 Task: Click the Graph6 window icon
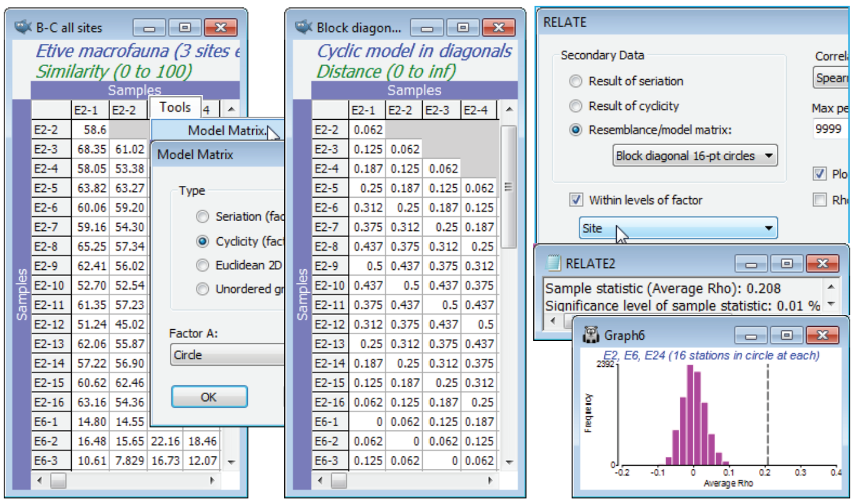point(591,335)
